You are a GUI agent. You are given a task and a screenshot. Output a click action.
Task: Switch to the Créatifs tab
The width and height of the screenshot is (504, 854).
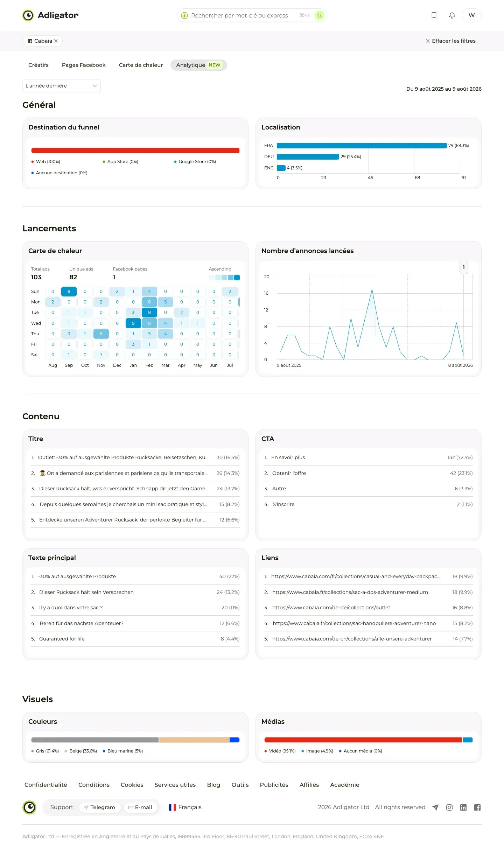38,65
